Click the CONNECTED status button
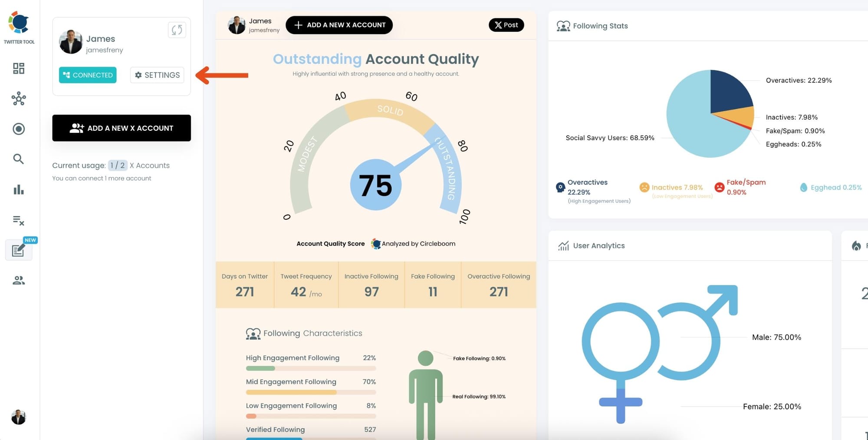Viewport: 868px width, 440px height. 88,75
